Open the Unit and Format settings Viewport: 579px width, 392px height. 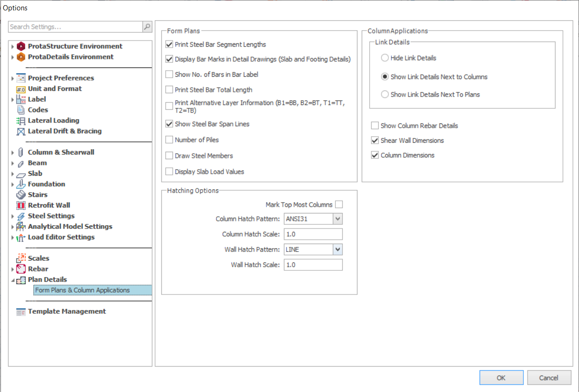[x=55, y=89]
